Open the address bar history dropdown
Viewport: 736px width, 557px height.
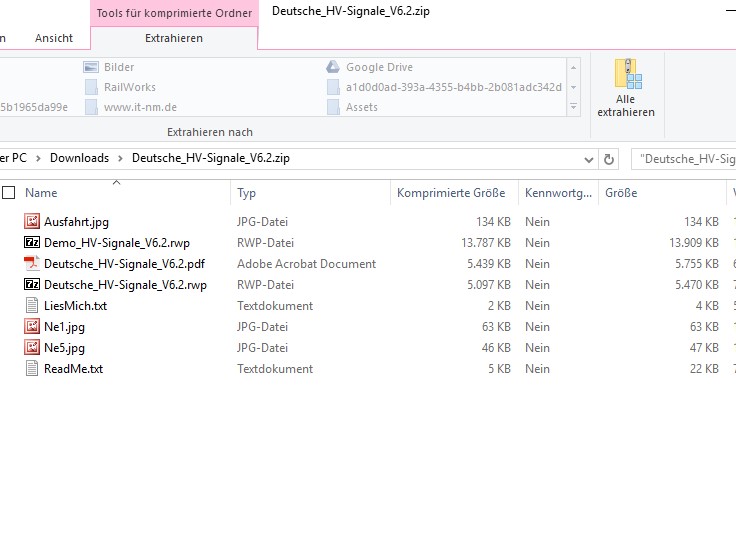[589, 160]
